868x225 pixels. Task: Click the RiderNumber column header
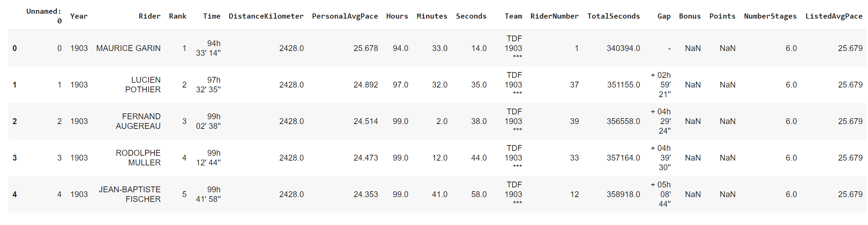[554, 16]
